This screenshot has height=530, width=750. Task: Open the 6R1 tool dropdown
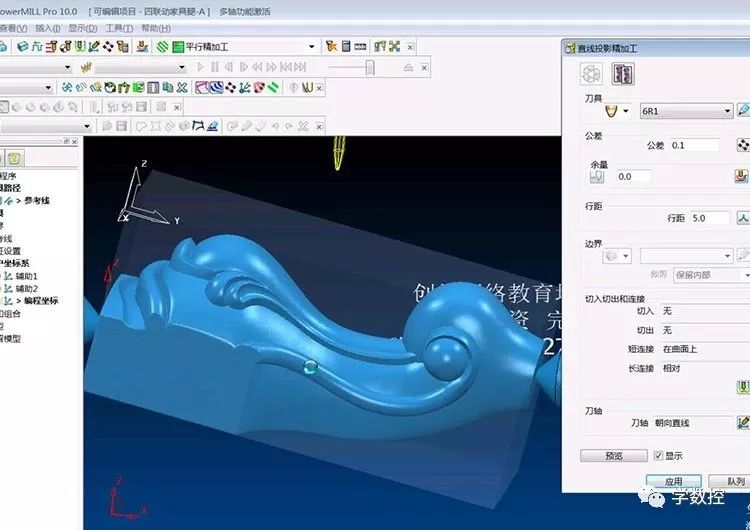click(727, 111)
